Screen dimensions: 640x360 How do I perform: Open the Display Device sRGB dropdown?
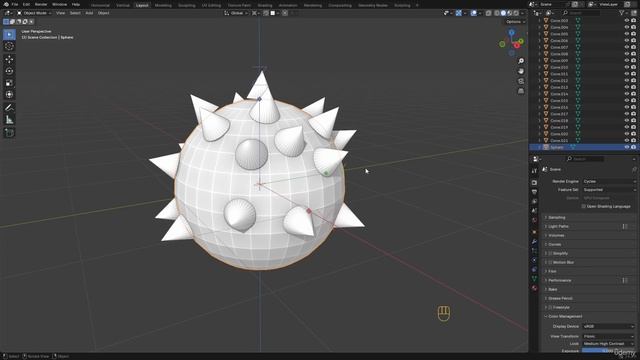[609, 327]
